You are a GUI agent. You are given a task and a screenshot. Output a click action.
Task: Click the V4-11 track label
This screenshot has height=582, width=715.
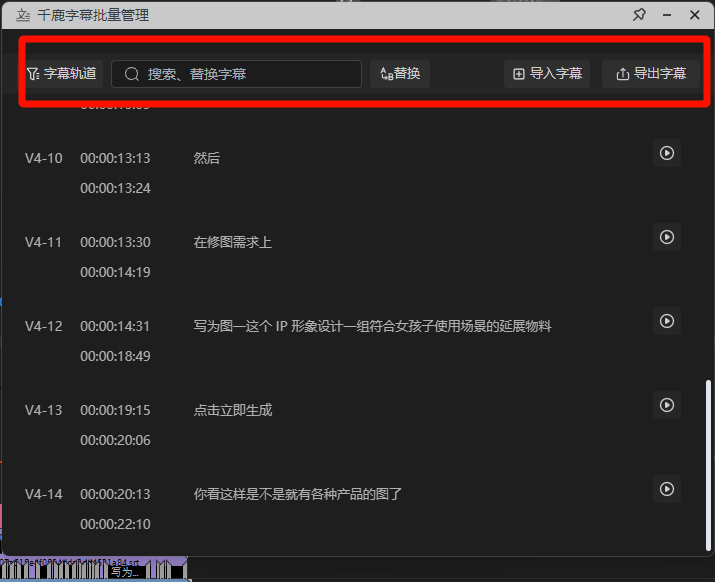coord(44,242)
